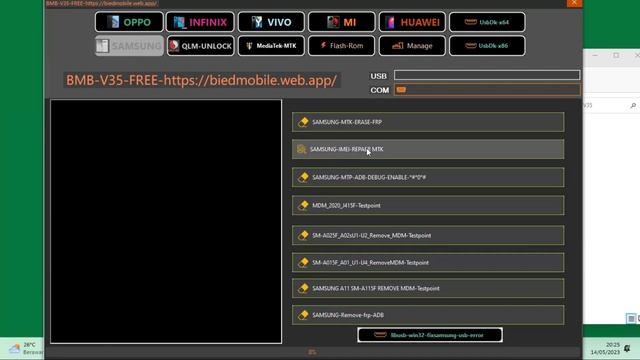The height and width of the screenshot is (360, 640).
Task: Click the black log output panel
Action: pyautogui.click(x=166, y=222)
